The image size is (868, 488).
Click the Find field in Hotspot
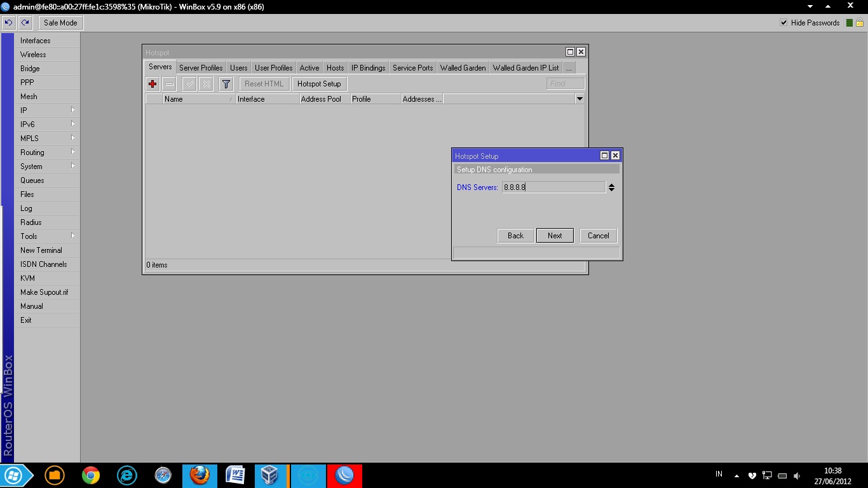point(566,84)
